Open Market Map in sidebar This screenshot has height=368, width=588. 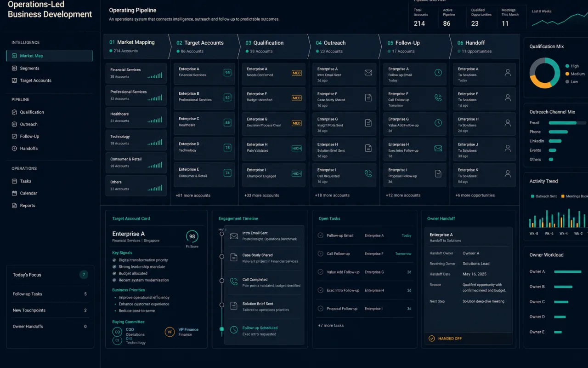point(49,56)
